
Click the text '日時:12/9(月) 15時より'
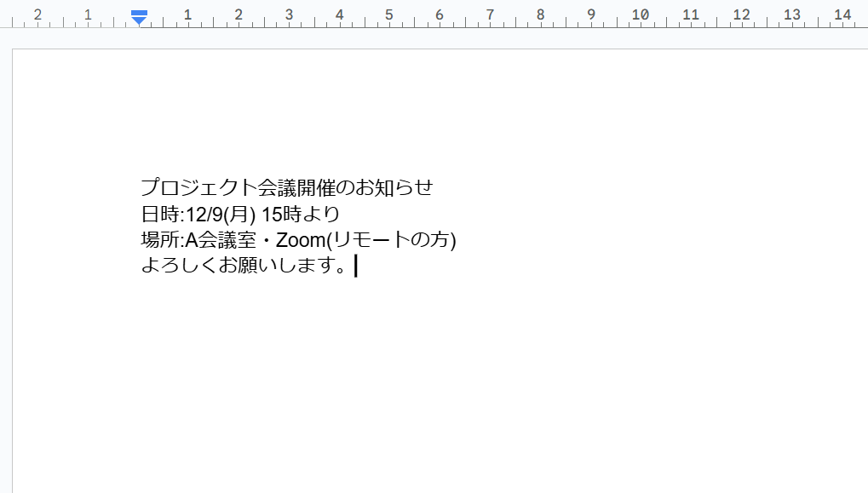[240, 214]
